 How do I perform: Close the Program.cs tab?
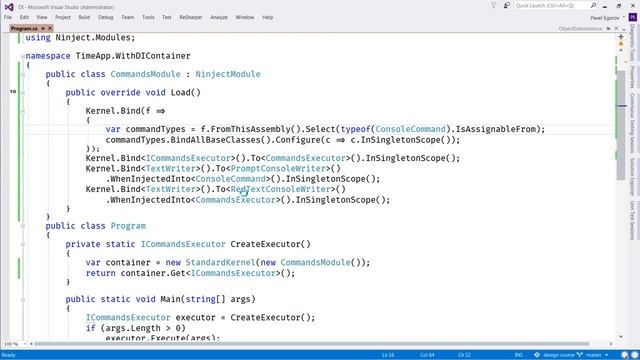tap(50, 29)
